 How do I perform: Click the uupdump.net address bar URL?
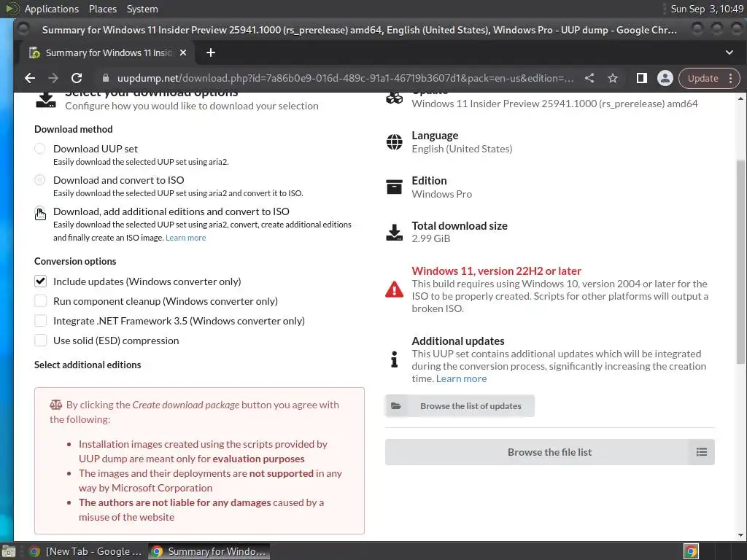[x=345, y=78]
